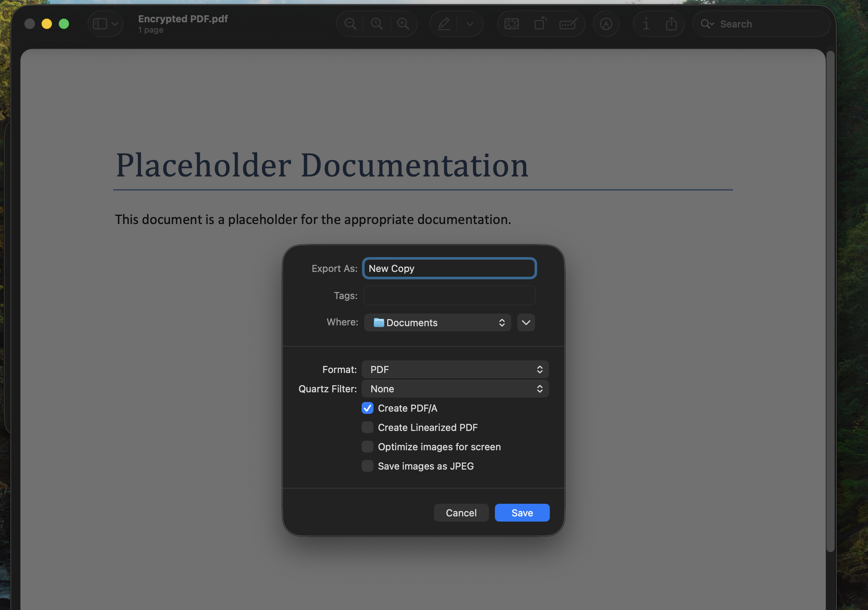Open the Quartz Filter dropdown

(x=455, y=389)
